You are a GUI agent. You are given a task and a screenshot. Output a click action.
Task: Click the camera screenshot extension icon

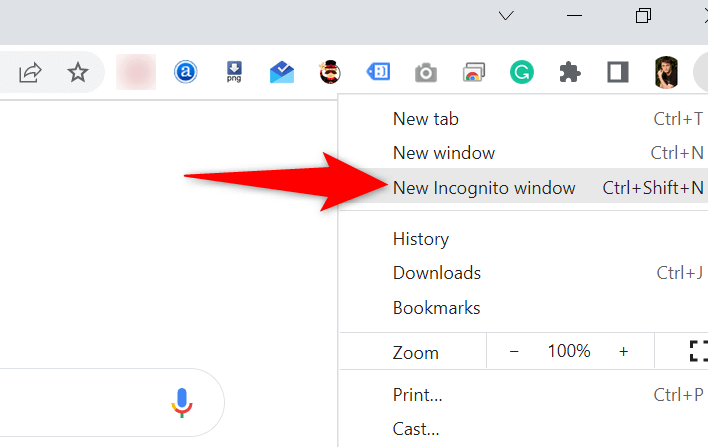pyautogui.click(x=426, y=72)
